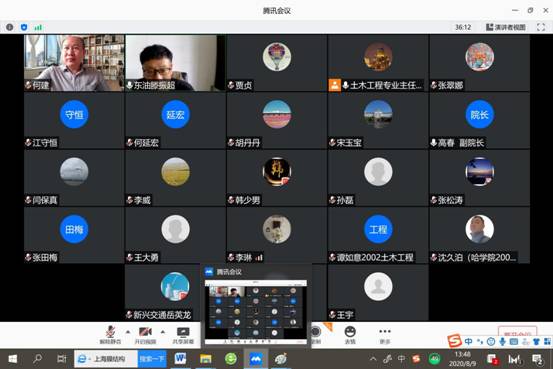Click the blue 延宏 avatar

[175, 114]
